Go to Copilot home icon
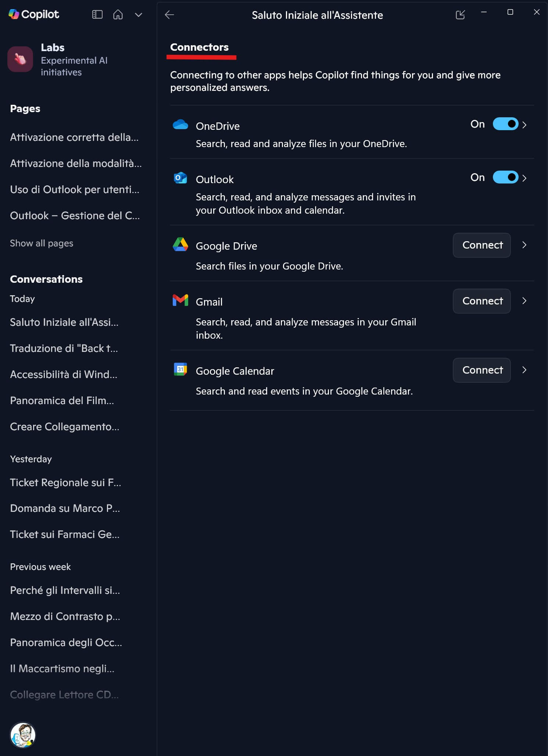Viewport: 548px width, 756px height. click(118, 15)
